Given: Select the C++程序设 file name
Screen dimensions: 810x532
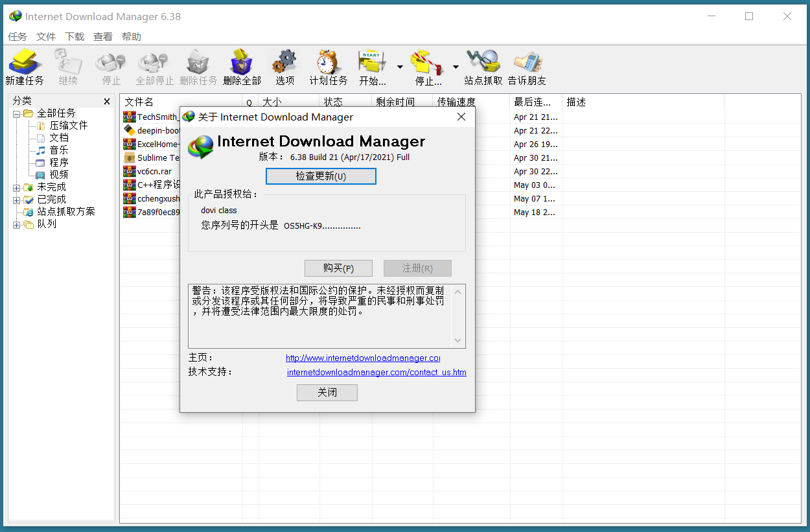Looking at the screenshot, I should coord(159,185).
